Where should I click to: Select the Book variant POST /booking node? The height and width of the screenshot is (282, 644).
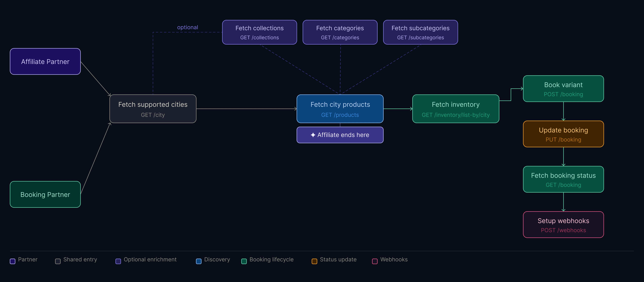(x=563, y=89)
